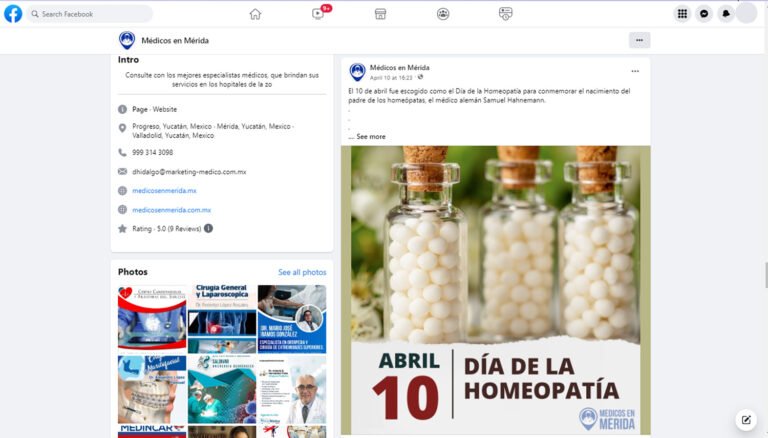The height and width of the screenshot is (438, 768).
Task: Expand post text with See more
Action: point(370,136)
